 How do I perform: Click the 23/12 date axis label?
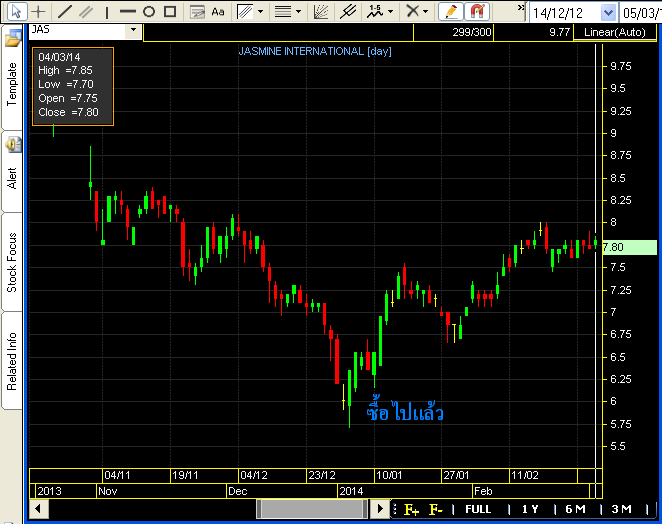[x=322, y=475]
